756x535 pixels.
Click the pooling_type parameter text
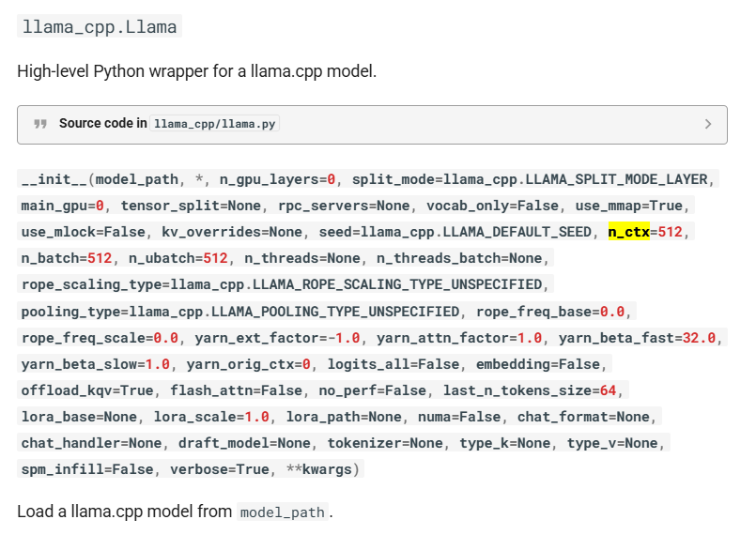(71, 310)
